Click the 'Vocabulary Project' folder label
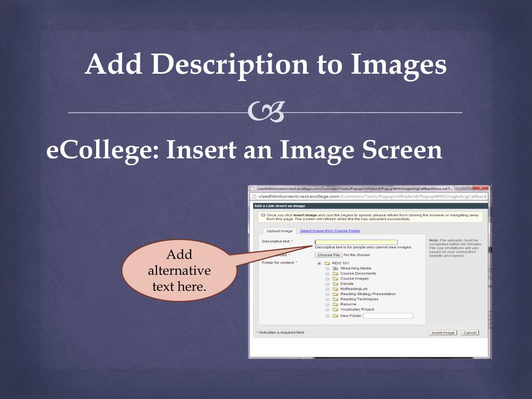 [357, 310]
